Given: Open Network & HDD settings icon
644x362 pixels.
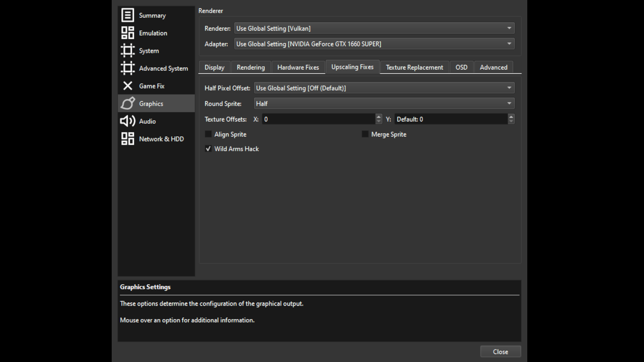Looking at the screenshot, I should (127, 138).
